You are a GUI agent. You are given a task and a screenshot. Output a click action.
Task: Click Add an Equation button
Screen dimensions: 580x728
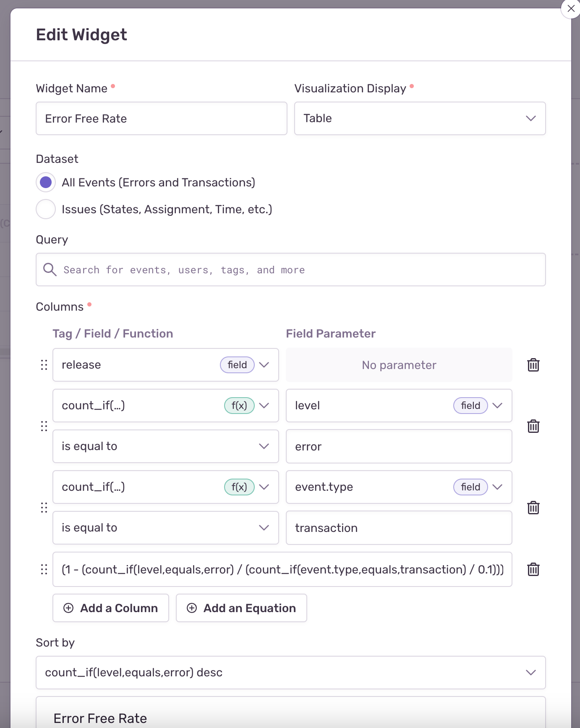tap(241, 608)
